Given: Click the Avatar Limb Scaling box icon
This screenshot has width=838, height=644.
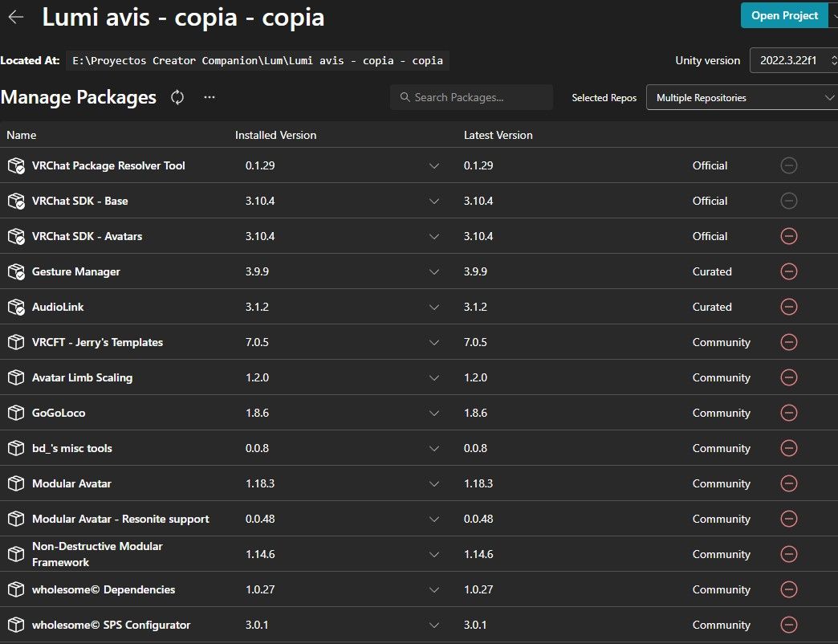Looking at the screenshot, I should coord(16,377).
